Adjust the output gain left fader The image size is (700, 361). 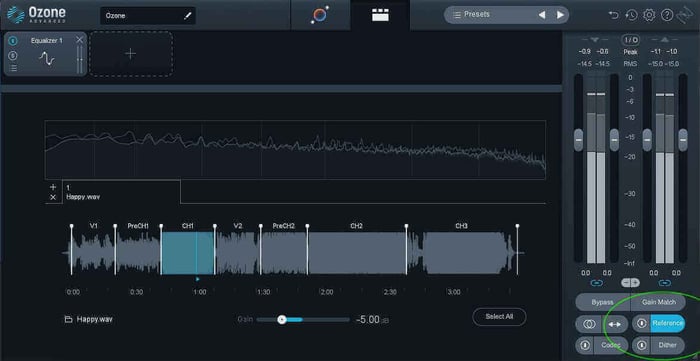647,140
